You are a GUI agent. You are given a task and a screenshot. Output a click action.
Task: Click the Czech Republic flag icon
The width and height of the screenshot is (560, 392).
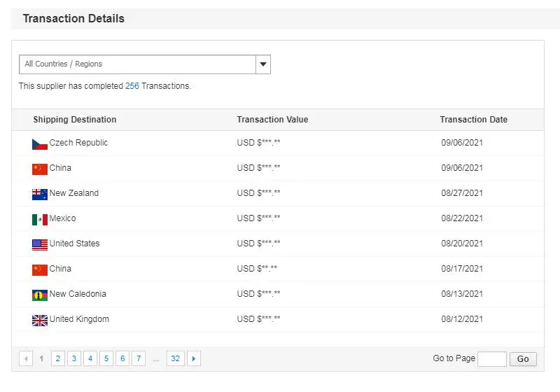point(40,143)
